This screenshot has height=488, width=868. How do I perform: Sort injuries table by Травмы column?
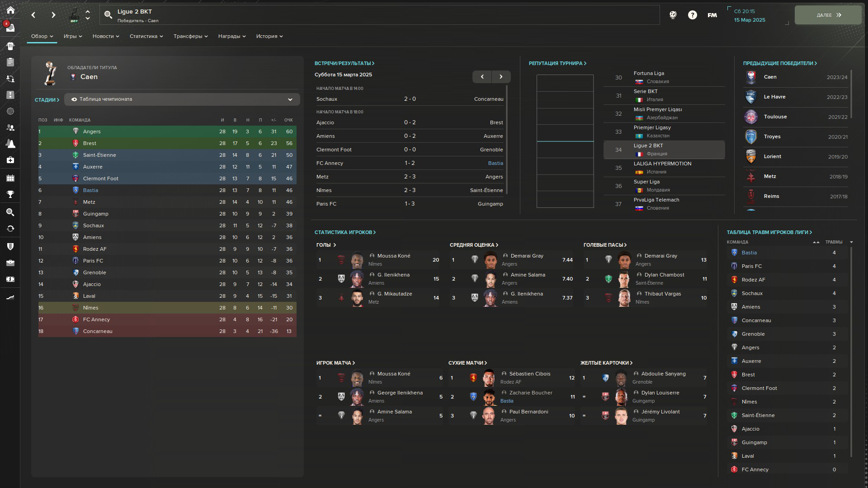[x=834, y=242]
